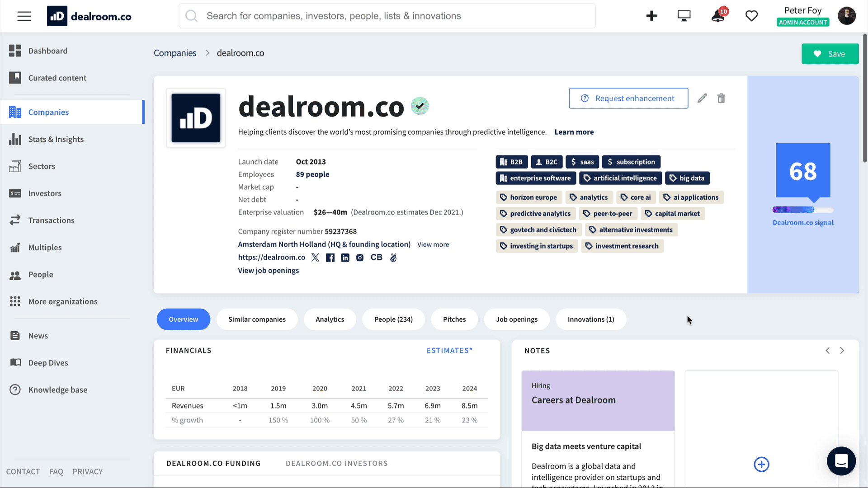Click the pencil edit icon
Viewport: 868px width, 488px height.
[702, 98]
